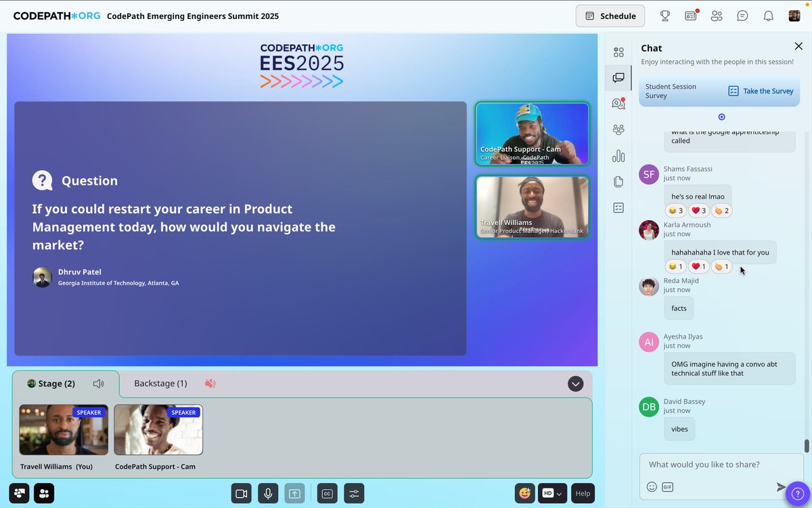This screenshot has height=508, width=812.
Task: Click the "facts" chat message
Action: coord(679,308)
